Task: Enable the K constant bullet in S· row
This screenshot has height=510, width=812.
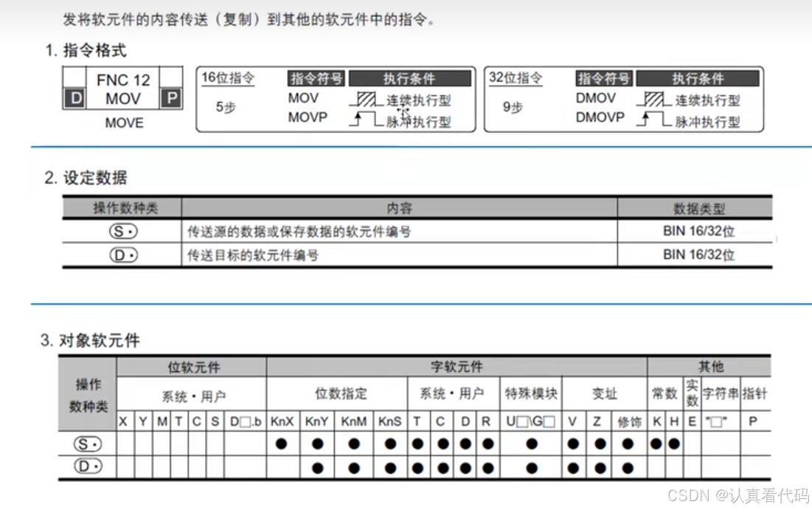Action: 656,444
